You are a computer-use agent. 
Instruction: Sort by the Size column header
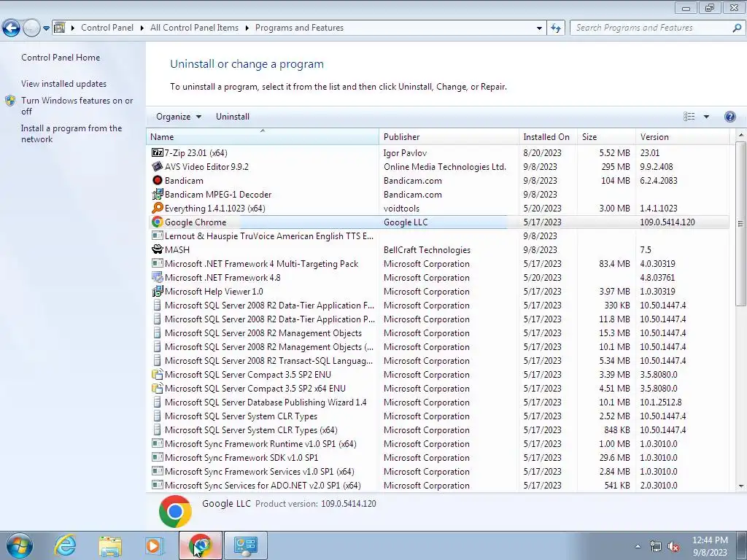coord(606,136)
